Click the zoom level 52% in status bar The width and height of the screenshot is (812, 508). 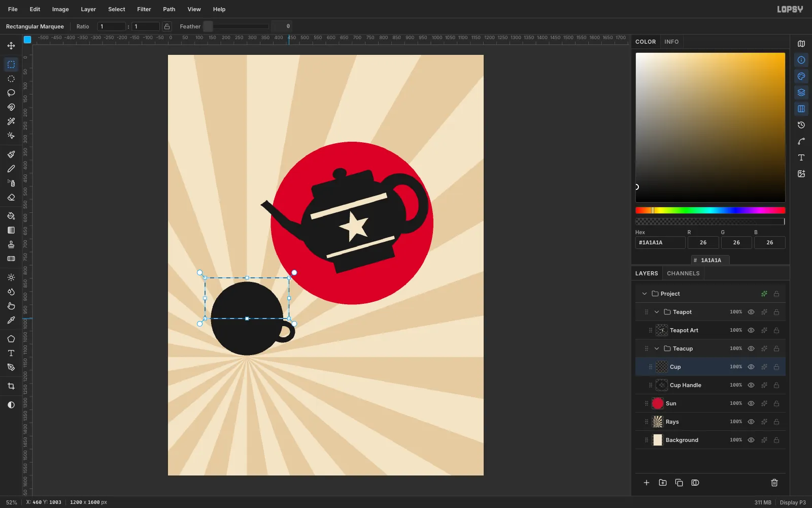coord(12,502)
